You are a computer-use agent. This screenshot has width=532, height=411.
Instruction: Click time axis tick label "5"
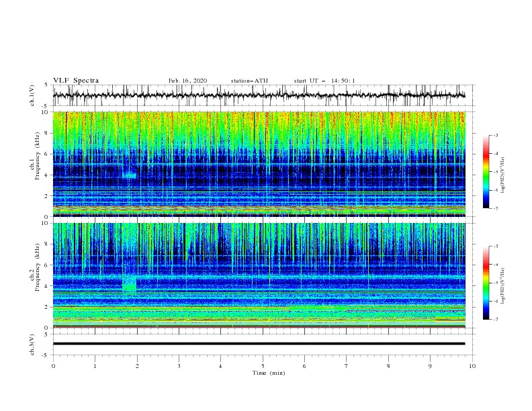point(263,366)
